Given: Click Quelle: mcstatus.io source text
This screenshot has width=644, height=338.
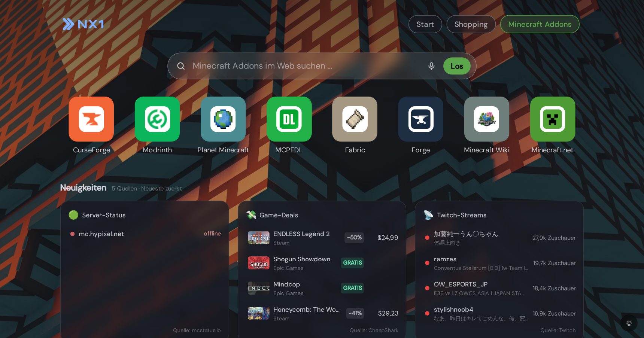Looking at the screenshot, I should [x=197, y=330].
